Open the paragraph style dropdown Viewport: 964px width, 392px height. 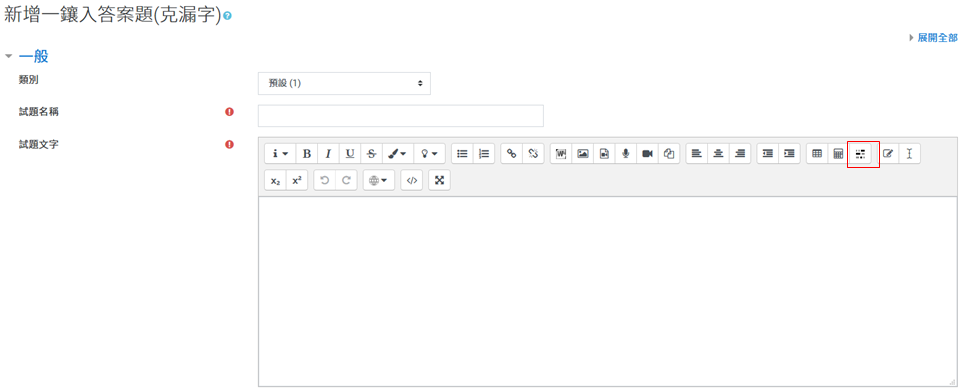[280, 154]
